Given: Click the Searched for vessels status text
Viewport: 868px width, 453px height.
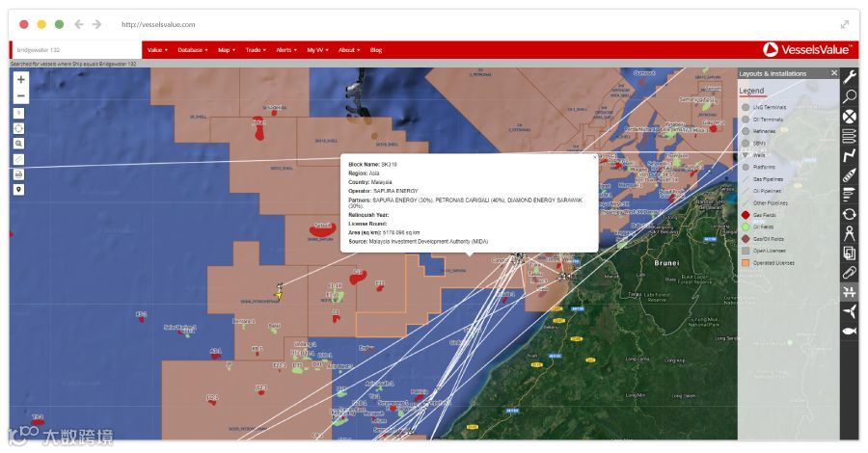Looking at the screenshot, I should (x=73, y=65).
